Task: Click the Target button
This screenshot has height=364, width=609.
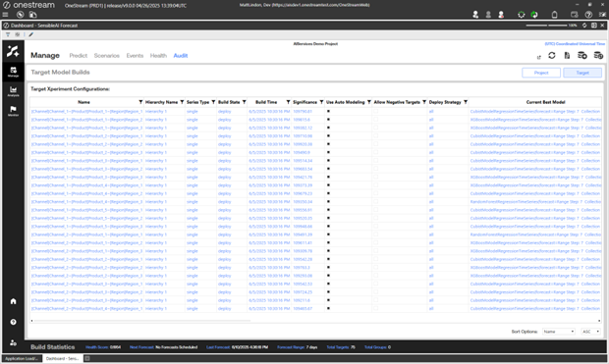Action: [x=582, y=73]
